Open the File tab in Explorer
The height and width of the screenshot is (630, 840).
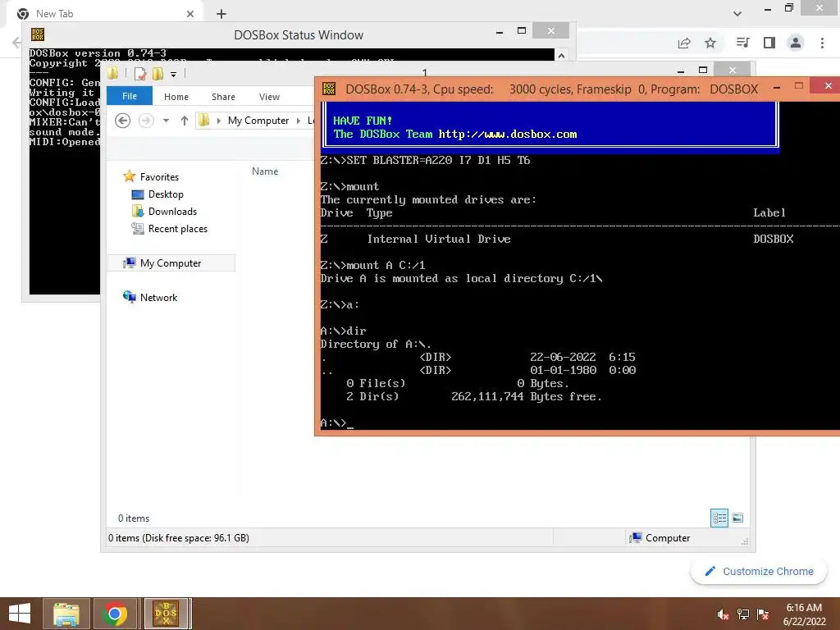tap(130, 97)
